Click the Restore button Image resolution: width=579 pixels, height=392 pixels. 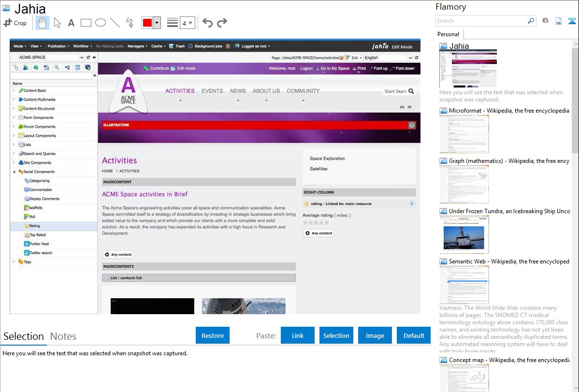pos(213,335)
